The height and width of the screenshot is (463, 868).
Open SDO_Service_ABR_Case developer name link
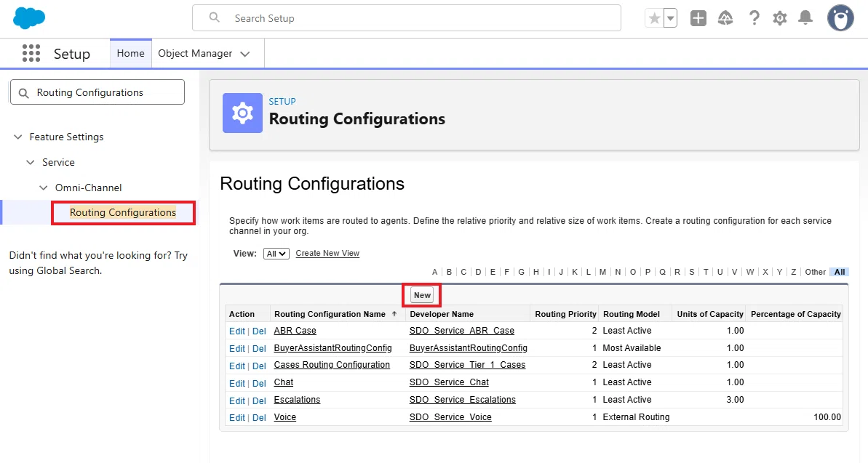coord(462,331)
